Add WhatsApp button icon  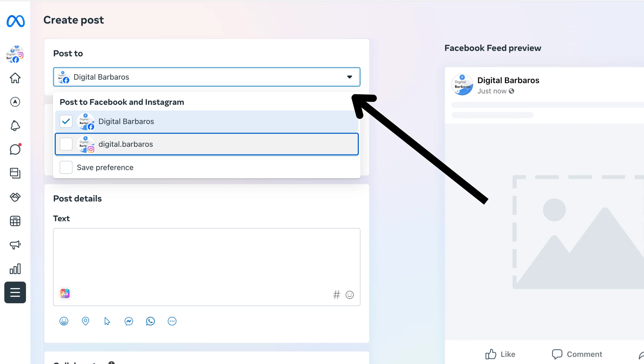[x=151, y=321]
